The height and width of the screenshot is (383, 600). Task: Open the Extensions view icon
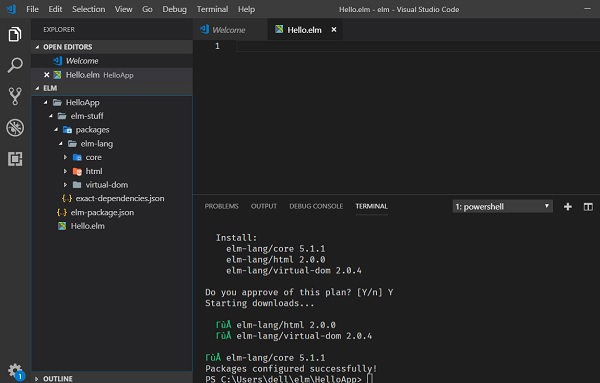point(15,158)
